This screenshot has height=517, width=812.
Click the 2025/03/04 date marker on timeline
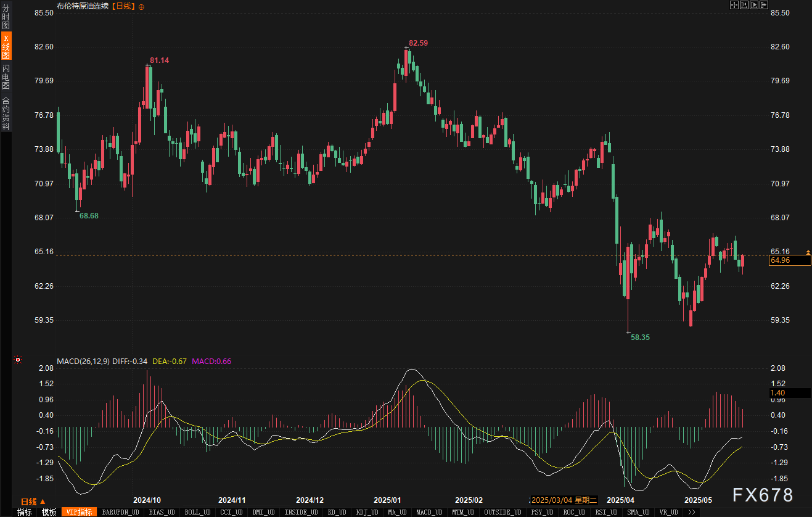coord(564,500)
